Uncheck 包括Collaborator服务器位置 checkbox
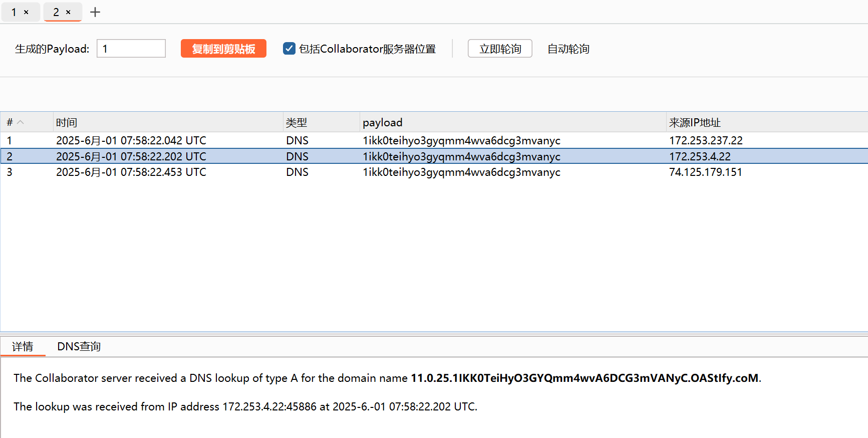Viewport: 868px width, 438px height. (x=289, y=49)
